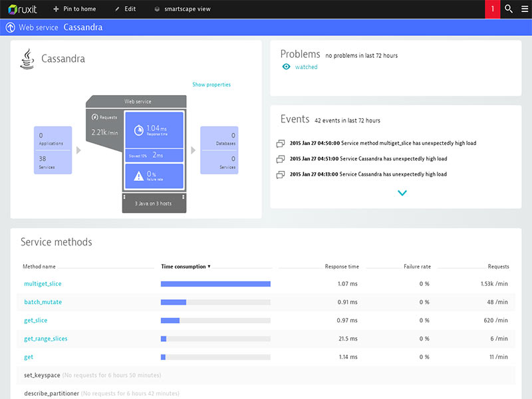Expand the Events list chevron
The height and width of the screenshot is (399, 532).
coord(402,192)
